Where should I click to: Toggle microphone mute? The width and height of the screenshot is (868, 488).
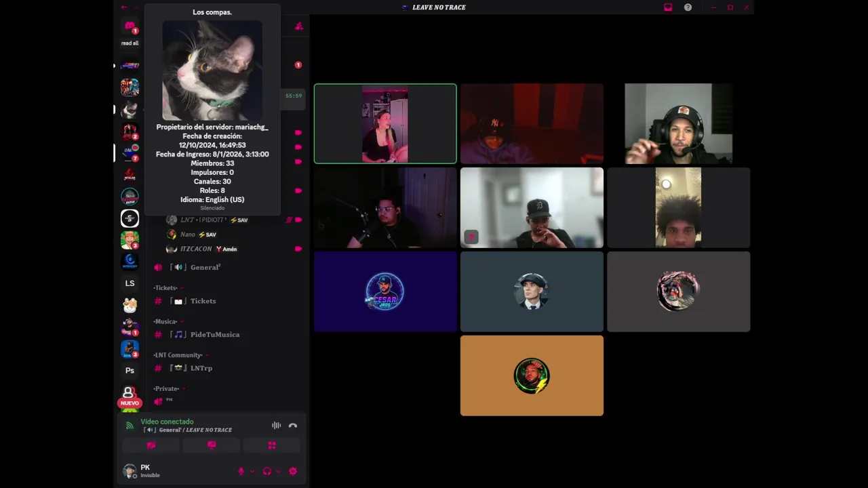point(241,471)
